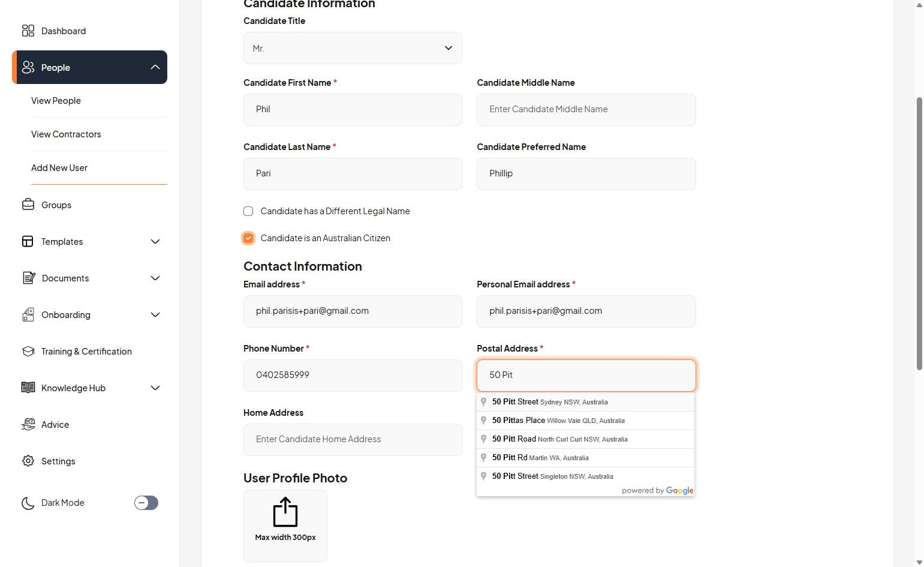Open the Candidate Title dropdown
This screenshot has width=924, height=567.
tap(353, 48)
